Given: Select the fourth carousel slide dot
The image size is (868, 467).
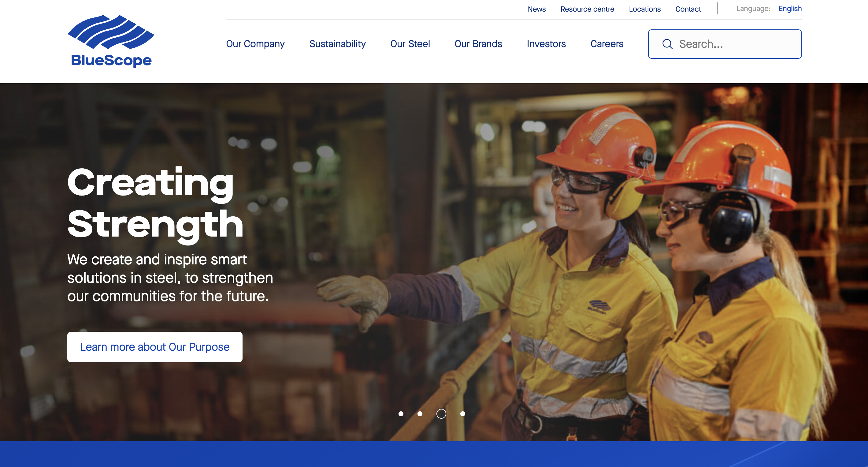Looking at the screenshot, I should tap(463, 414).
